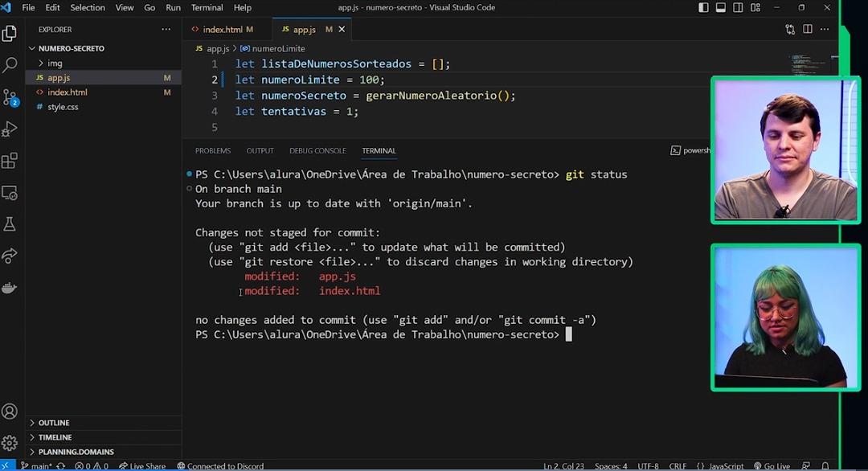Image resolution: width=868 pixels, height=471 pixels.
Task: Expand the img folder
Action: coord(104,63)
